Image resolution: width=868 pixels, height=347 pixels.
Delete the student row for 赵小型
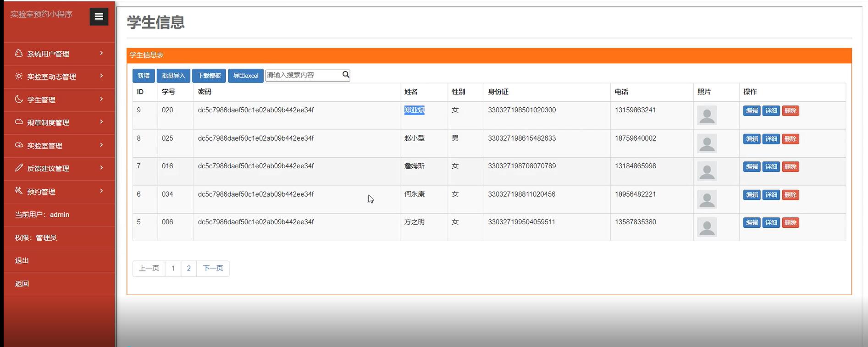(x=791, y=139)
